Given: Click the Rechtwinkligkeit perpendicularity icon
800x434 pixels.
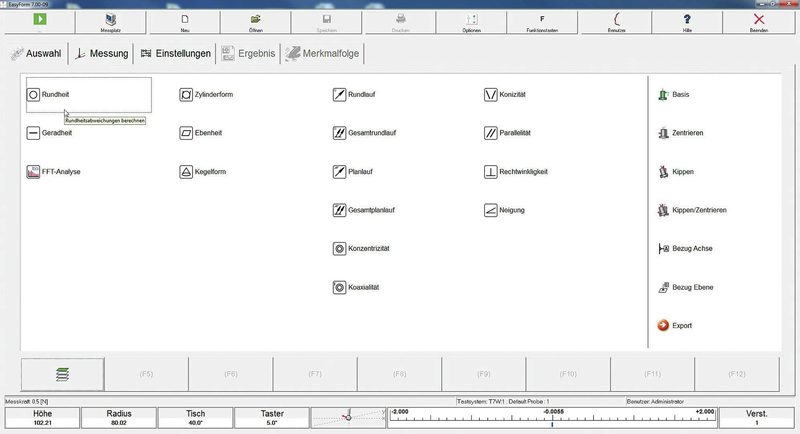Looking at the screenshot, I should (490, 172).
